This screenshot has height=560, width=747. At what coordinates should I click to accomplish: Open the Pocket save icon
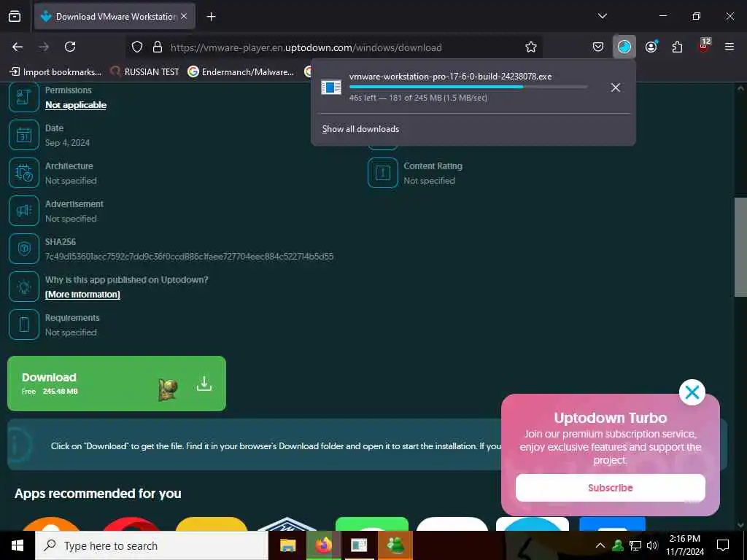click(x=598, y=47)
